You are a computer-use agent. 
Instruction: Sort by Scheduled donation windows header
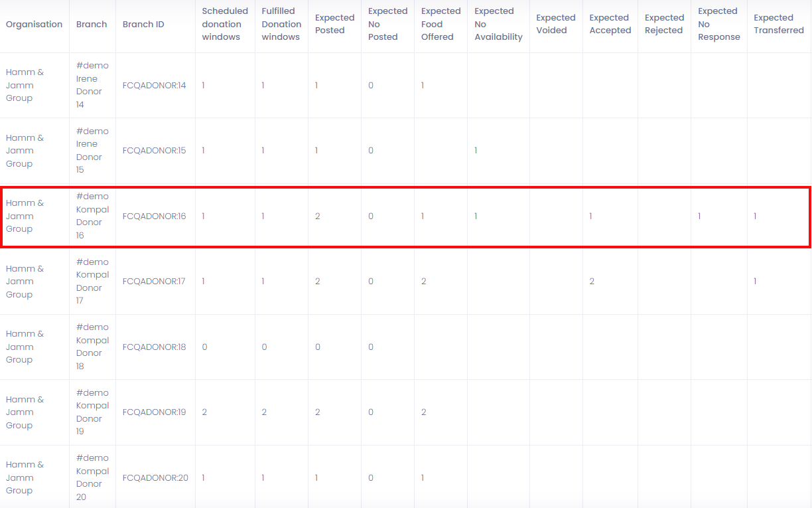click(x=225, y=25)
